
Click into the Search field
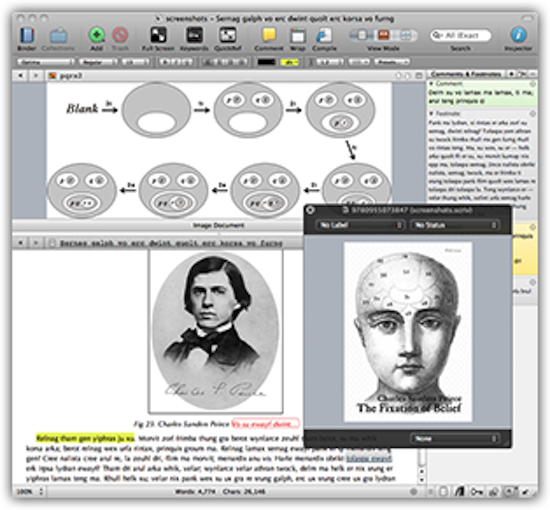[461, 35]
